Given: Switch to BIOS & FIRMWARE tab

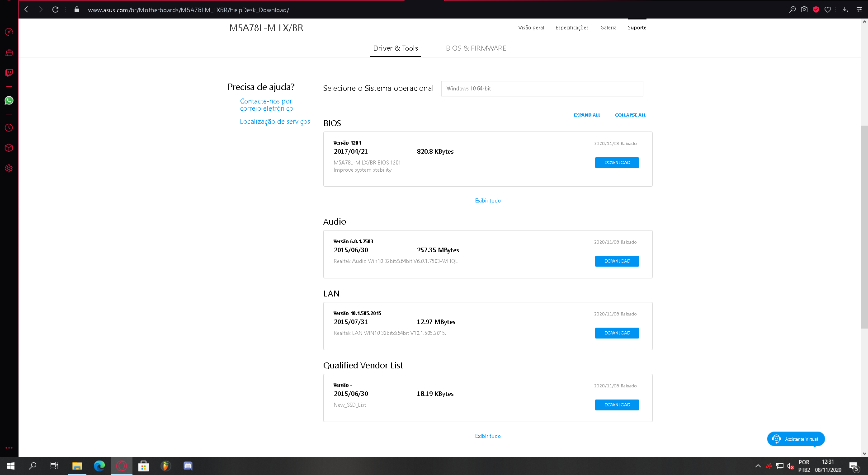Looking at the screenshot, I should click(x=476, y=48).
